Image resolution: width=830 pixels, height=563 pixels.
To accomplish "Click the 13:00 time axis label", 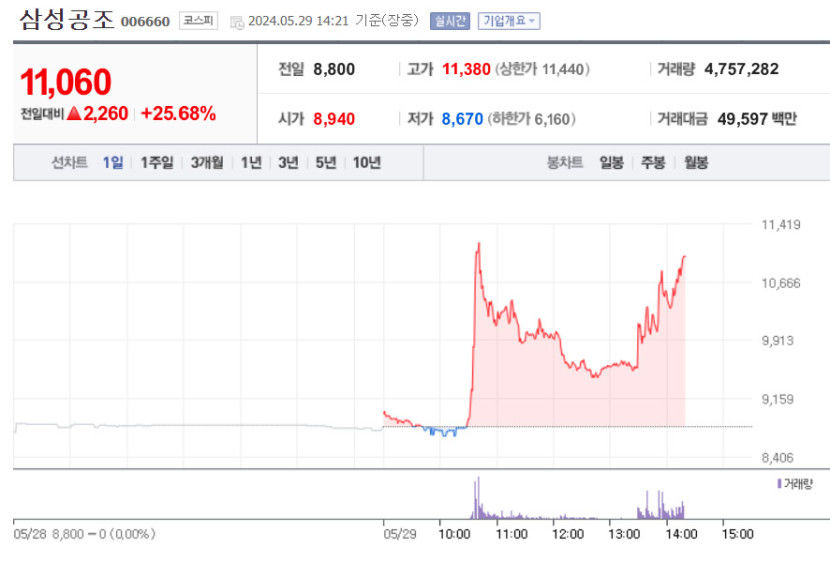I will pyautogui.click(x=624, y=534).
